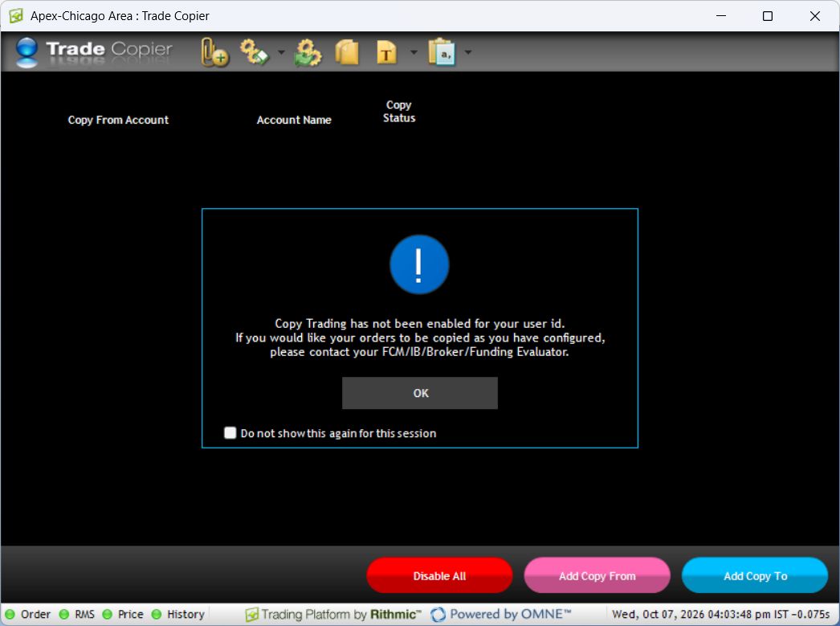
Task: Click the blue Add Copy To button
Action: click(755, 575)
